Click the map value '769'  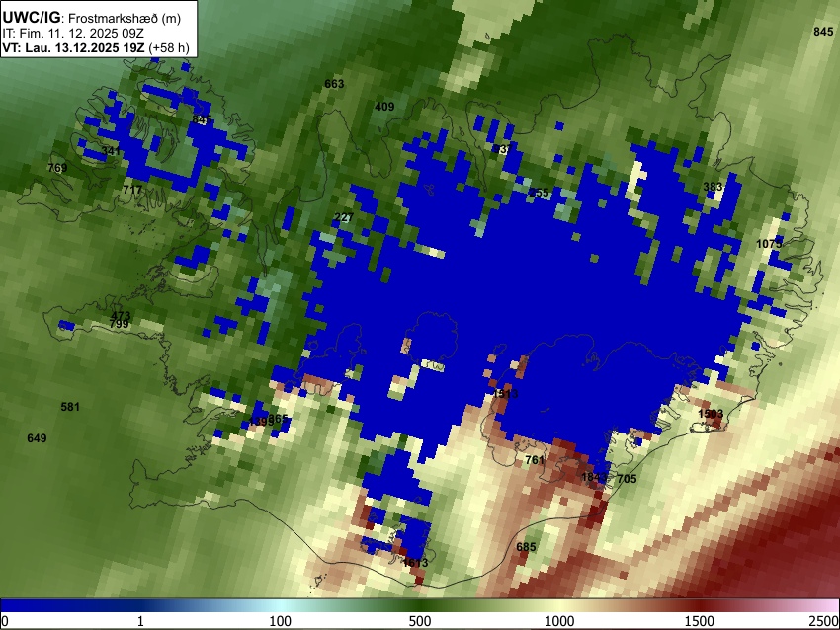coord(57,168)
